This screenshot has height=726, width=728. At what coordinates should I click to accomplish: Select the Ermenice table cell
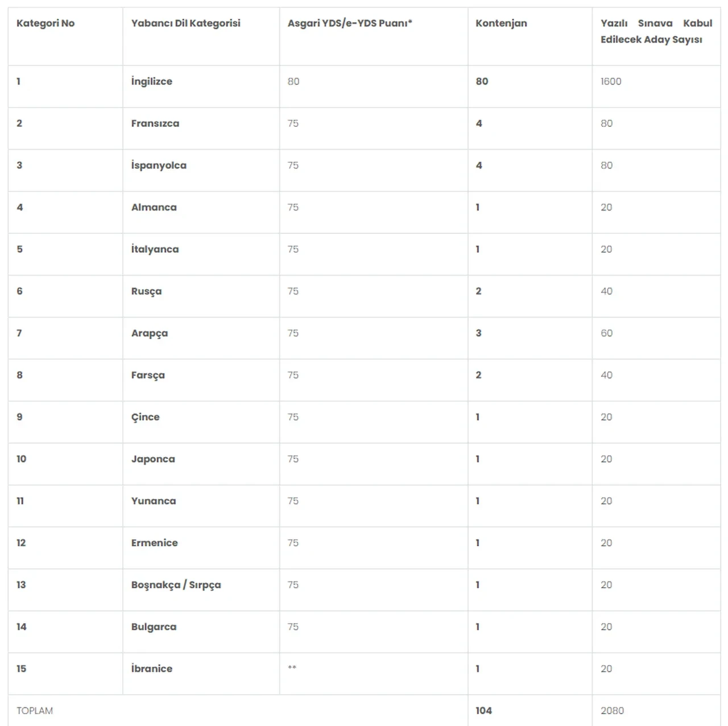pos(154,543)
